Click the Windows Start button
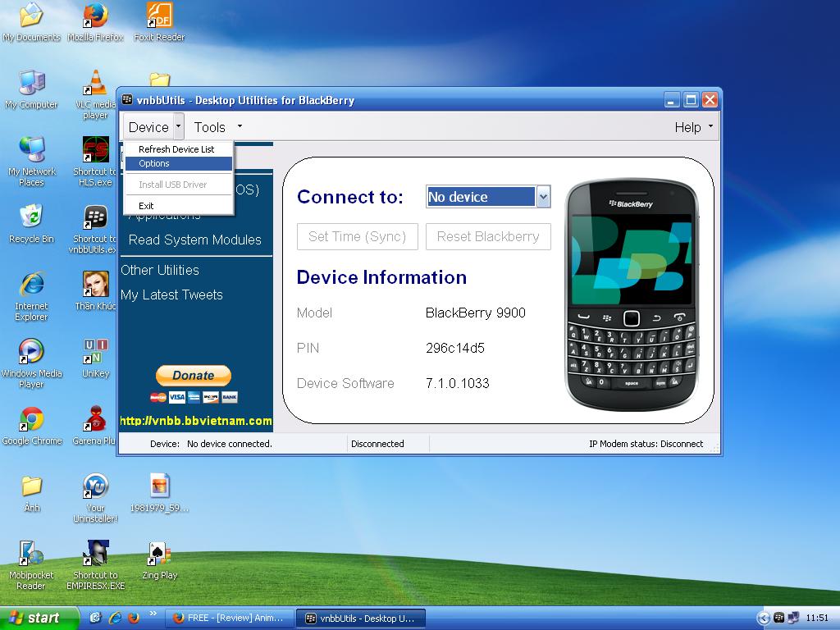The height and width of the screenshot is (630, 840). pyautogui.click(x=39, y=618)
